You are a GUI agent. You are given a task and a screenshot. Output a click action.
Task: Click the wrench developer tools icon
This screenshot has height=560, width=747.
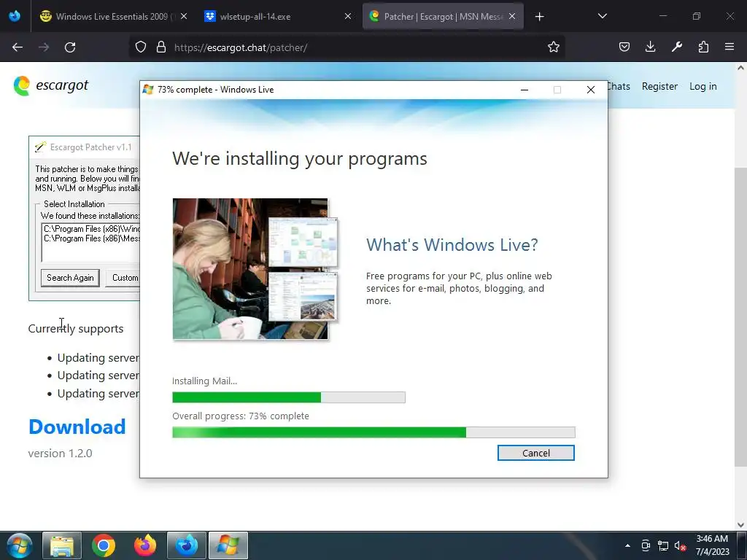click(x=676, y=47)
